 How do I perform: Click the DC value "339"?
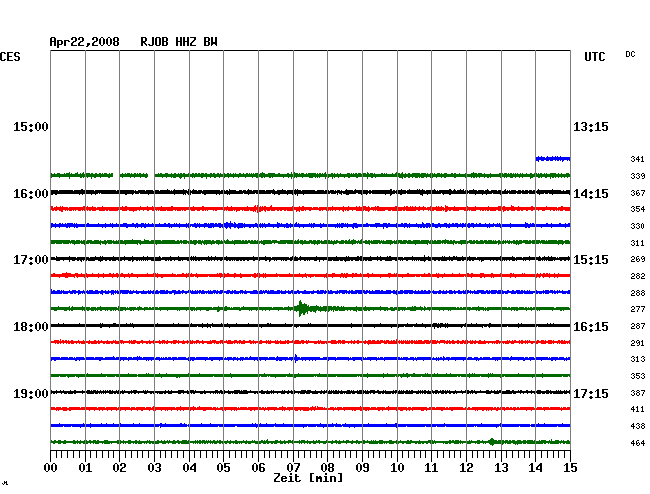(x=638, y=176)
